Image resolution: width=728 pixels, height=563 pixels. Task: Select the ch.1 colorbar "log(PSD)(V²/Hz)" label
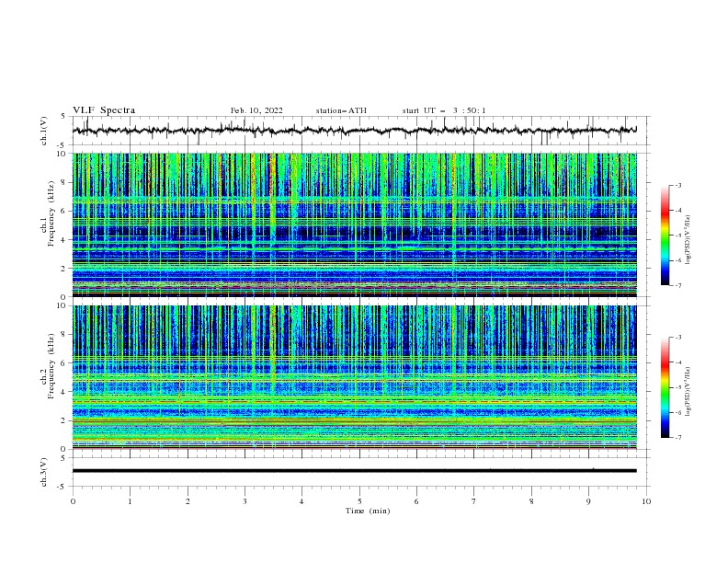coord(688,240)
